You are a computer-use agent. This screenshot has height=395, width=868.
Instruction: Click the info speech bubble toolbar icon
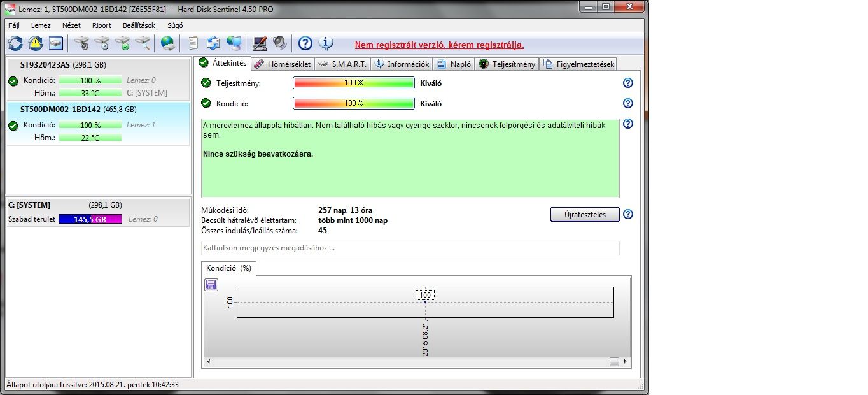(x=326, y=43)
